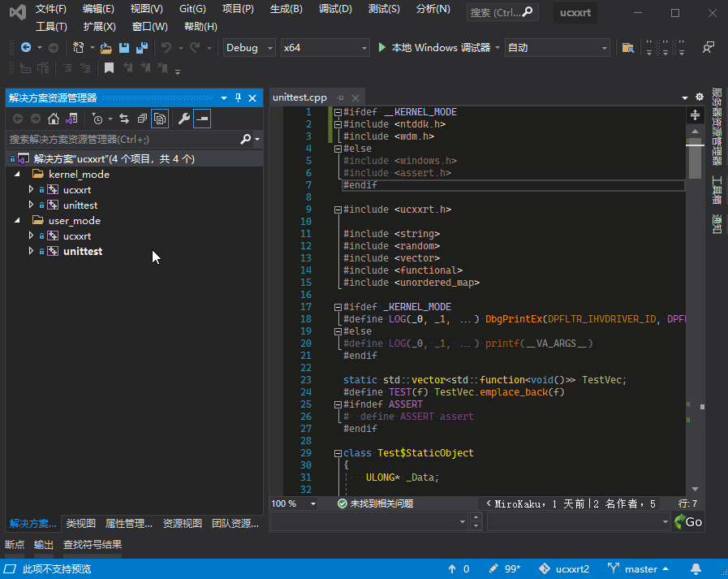Click the master branch in status bar
Viewport: 728px width, 579px height.
pyautogui.click(x=638, y=568)
